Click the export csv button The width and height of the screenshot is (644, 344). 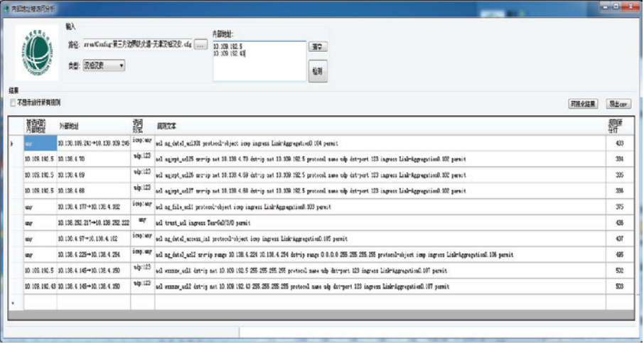click(x=617, y=104)
